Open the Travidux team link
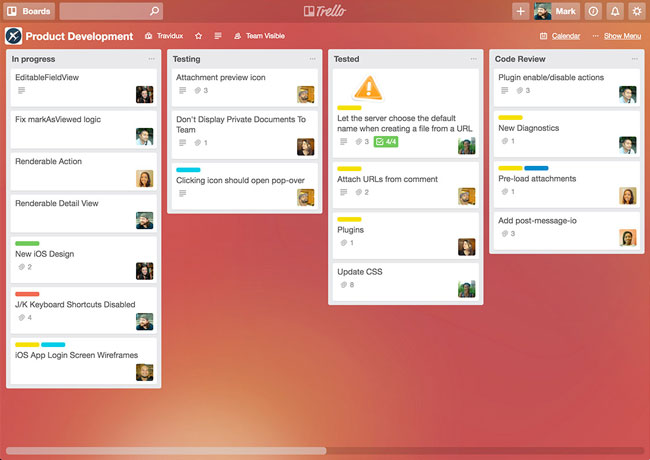The width and height of the screenshot is (650, 460). [x=164, y=36]
